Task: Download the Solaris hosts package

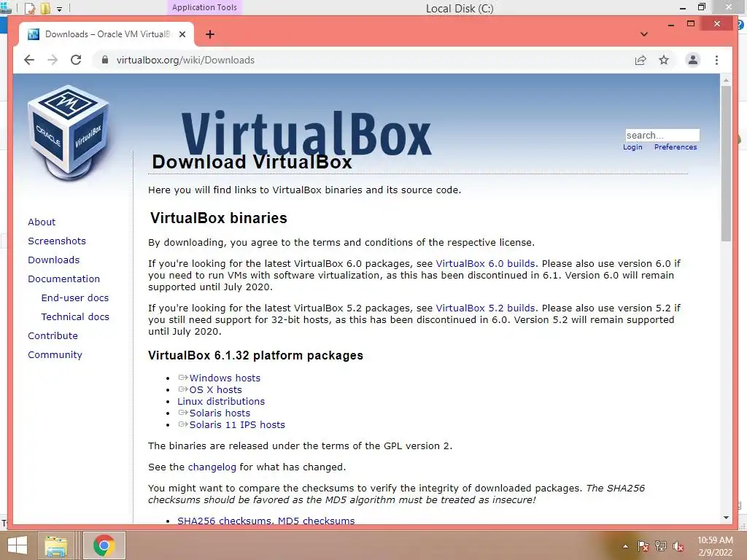Action: (x=220, y=413)
